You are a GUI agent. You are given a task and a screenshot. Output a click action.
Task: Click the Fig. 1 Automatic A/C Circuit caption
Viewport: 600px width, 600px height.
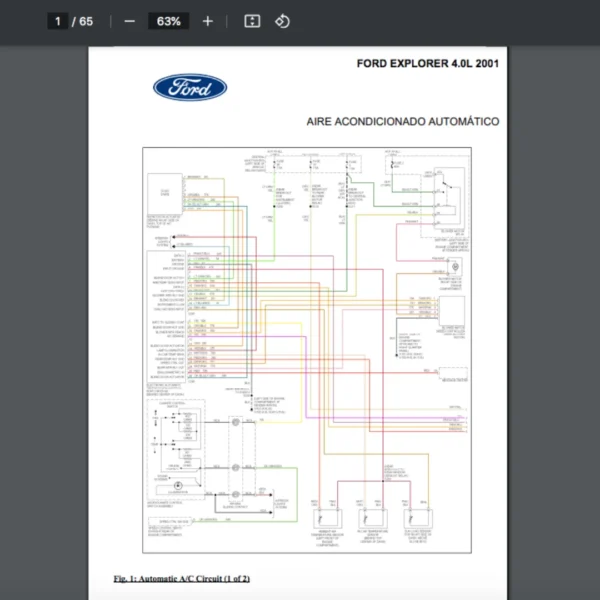(181, 579)
